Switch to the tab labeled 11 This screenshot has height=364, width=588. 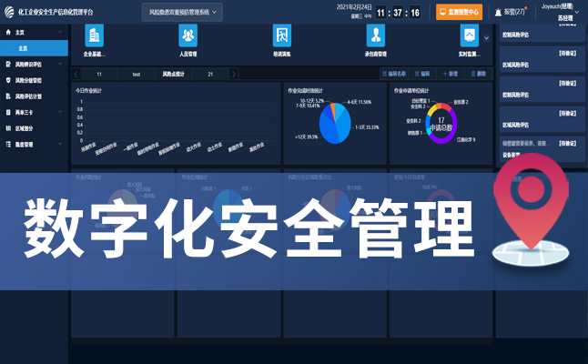click(99, 75)
